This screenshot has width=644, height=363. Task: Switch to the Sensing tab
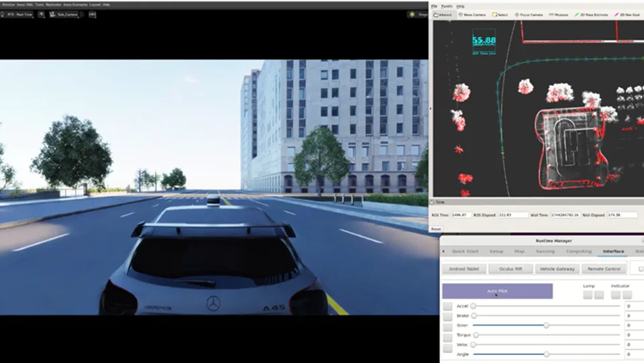coord(545,252)
